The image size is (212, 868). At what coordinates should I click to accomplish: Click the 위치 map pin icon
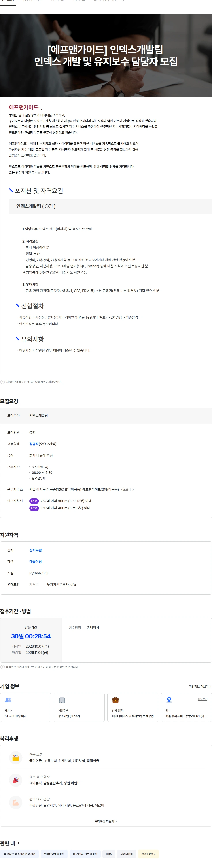169,700
